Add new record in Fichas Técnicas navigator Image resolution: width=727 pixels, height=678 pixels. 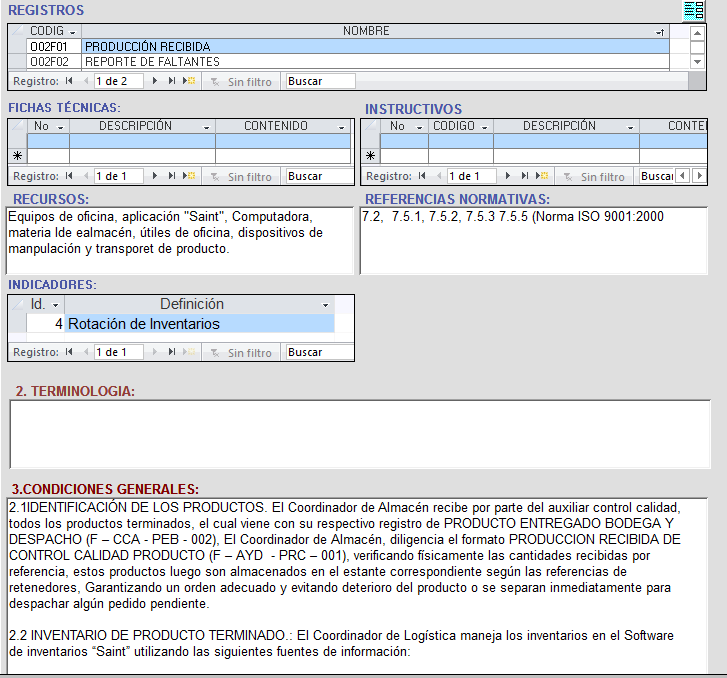189,176
